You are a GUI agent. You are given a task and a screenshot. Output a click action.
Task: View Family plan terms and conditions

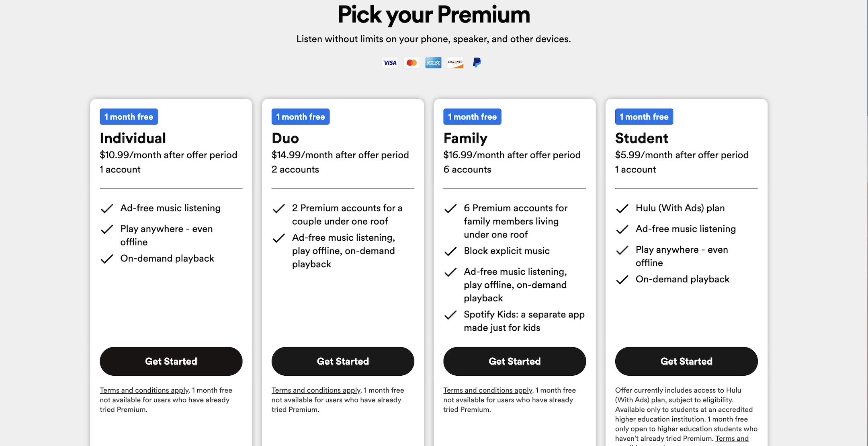[488, 390]
